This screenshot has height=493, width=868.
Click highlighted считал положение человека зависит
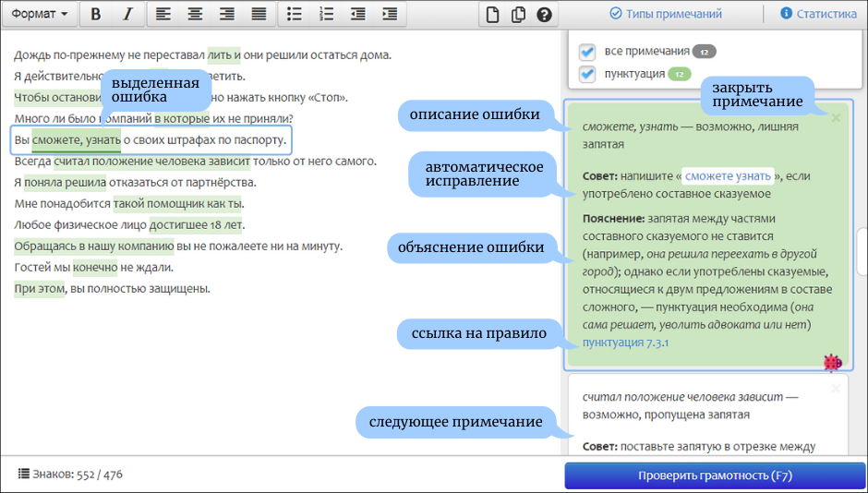151,162
